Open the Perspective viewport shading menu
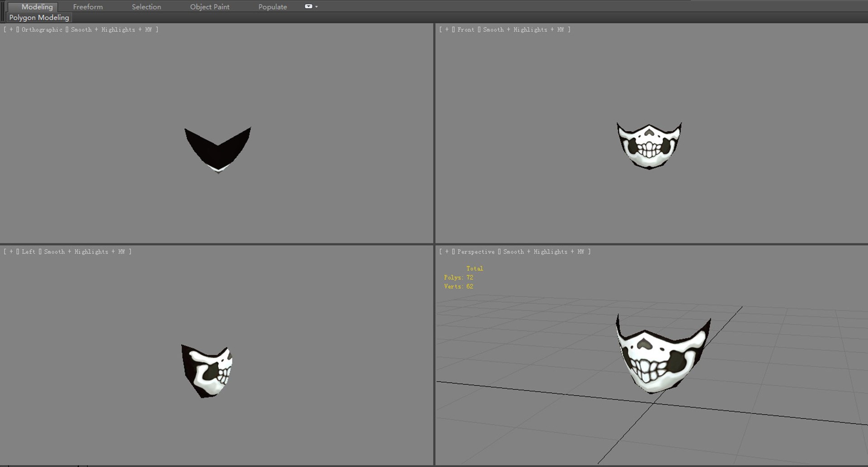868x467 pixels. tap(544, 252)
